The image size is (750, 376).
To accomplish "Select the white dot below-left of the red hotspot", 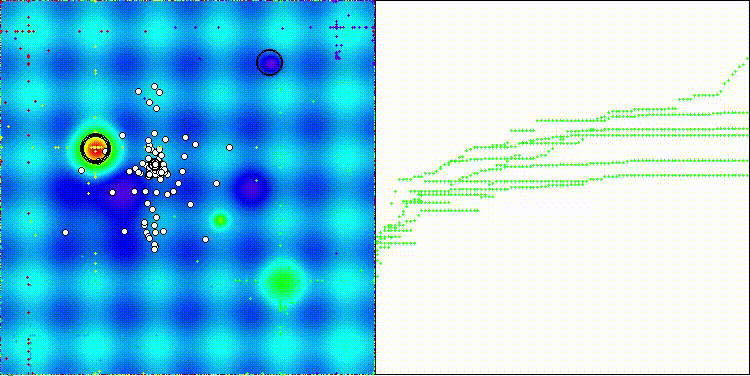I will point(81,170).
